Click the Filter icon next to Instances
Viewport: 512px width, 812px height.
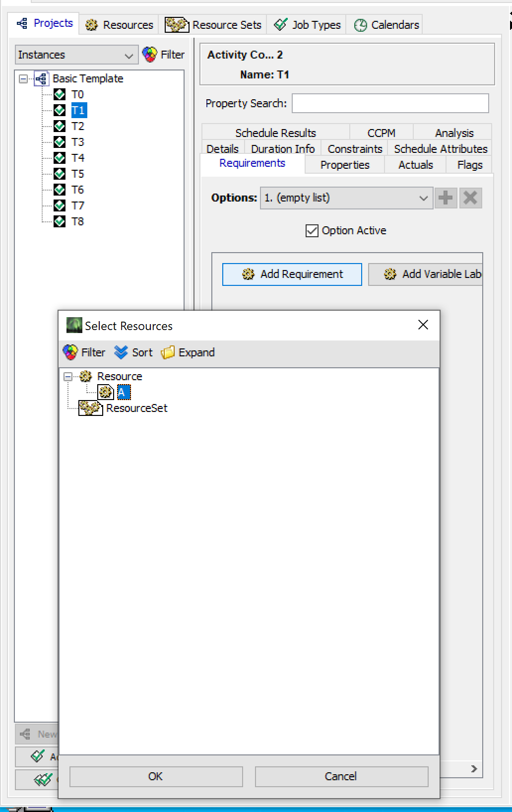[150, 55]
